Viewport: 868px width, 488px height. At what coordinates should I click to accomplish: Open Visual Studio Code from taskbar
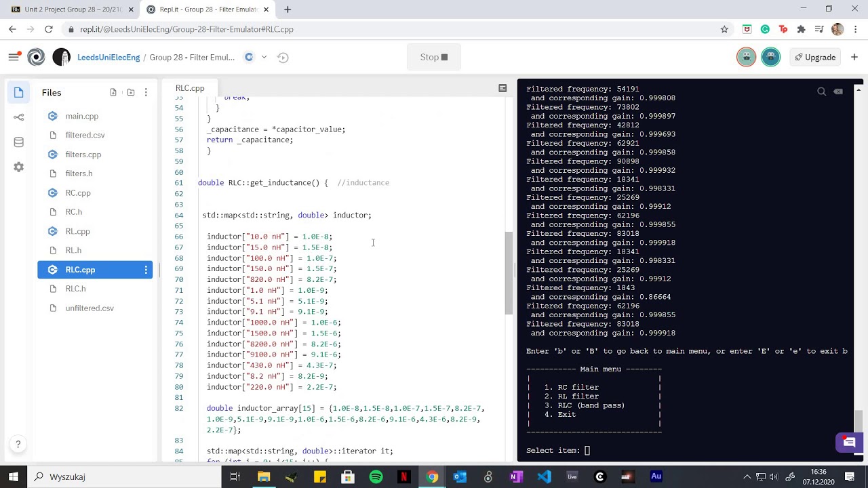click(x=544, y=476)
